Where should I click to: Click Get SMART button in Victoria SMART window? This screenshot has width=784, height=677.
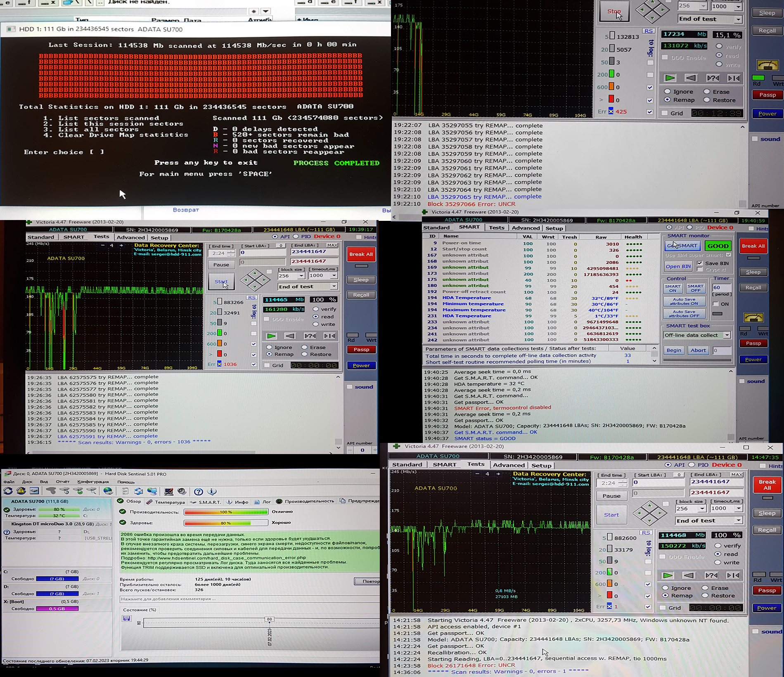(x=682, y=246)
